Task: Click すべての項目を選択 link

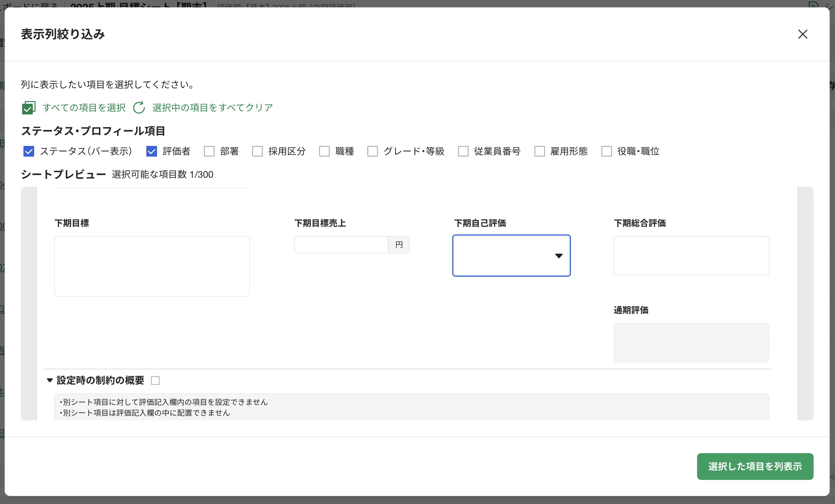Action: coord(84,108)
